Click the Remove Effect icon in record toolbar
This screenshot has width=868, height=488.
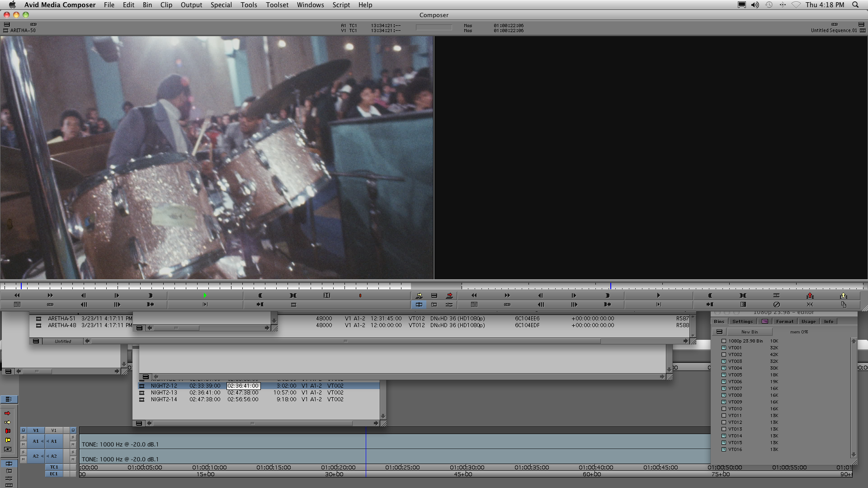776,305
